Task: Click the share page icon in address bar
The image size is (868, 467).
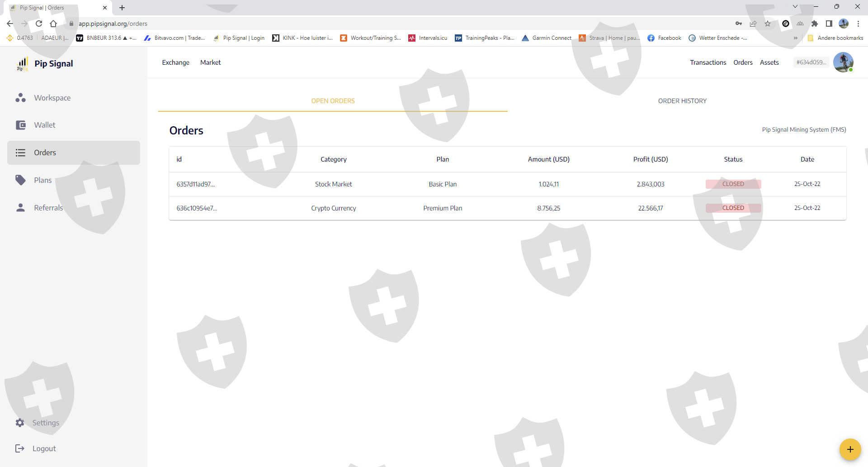Action: (x=753, y=24)
